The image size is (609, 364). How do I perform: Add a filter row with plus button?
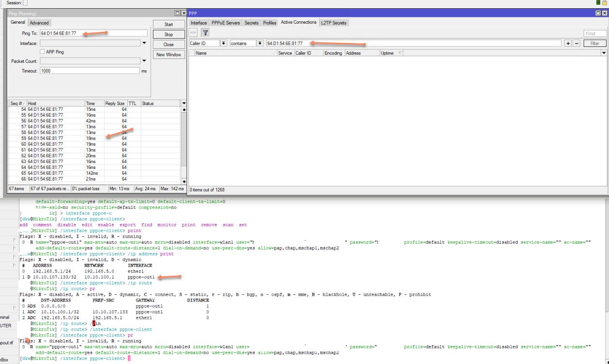coord(569,44)
